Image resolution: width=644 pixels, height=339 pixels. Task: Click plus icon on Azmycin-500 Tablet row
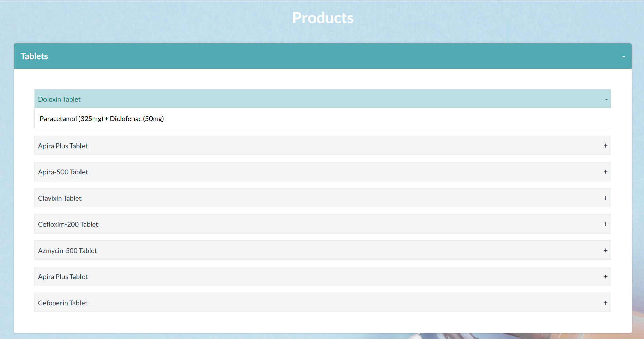coord(605,251)
